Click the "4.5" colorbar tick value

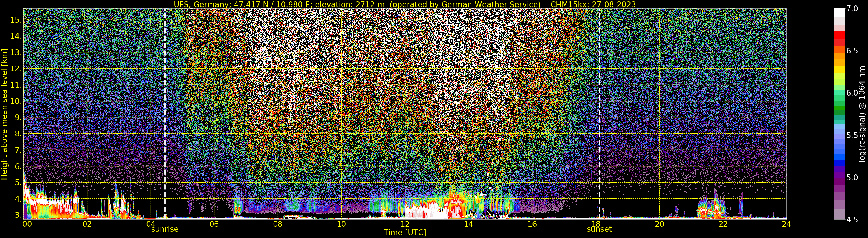(852, 220)
